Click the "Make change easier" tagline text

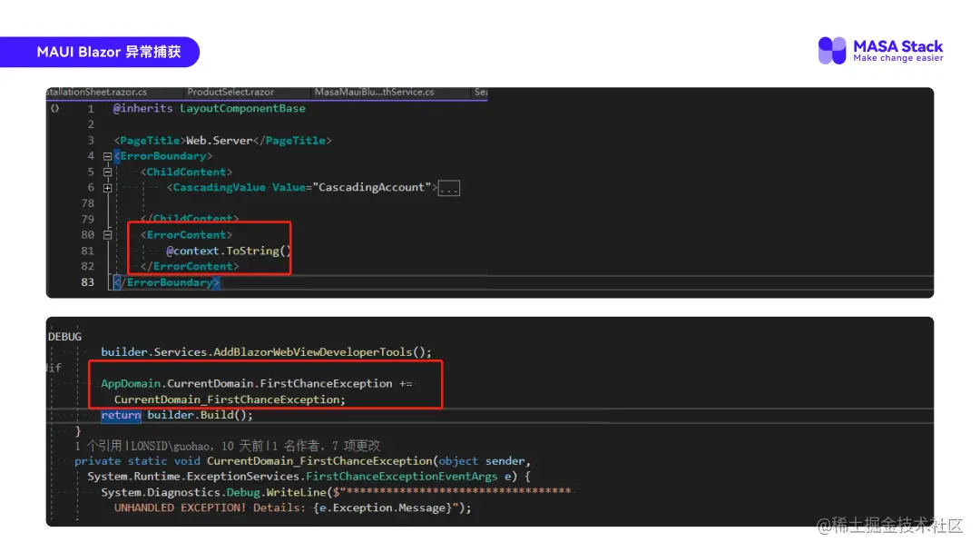click(x=898, y=58)
